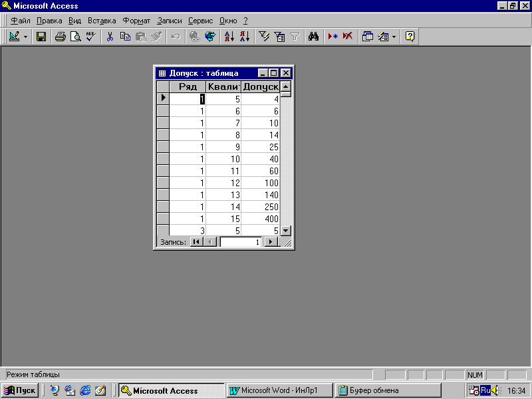This screenshot has height=399, width=532.
Task: Run the Spelling check icon
Action: tap(91, 37)
